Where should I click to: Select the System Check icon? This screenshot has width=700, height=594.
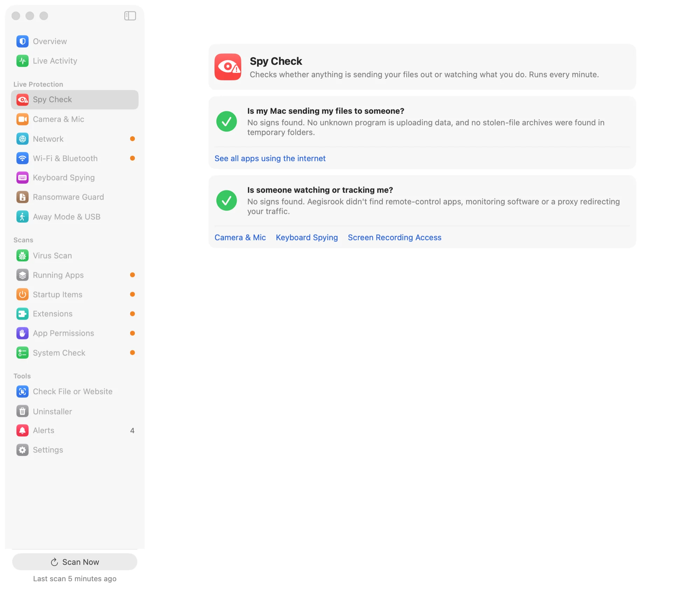pos(22,353)
